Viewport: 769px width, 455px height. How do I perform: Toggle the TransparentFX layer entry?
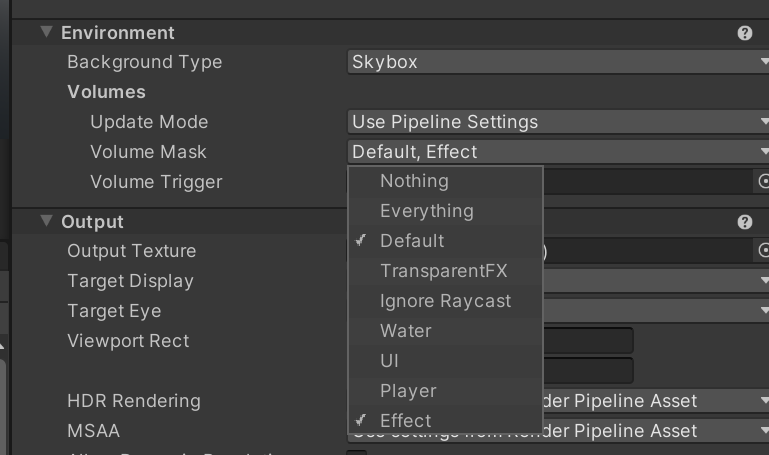[444, 271]
